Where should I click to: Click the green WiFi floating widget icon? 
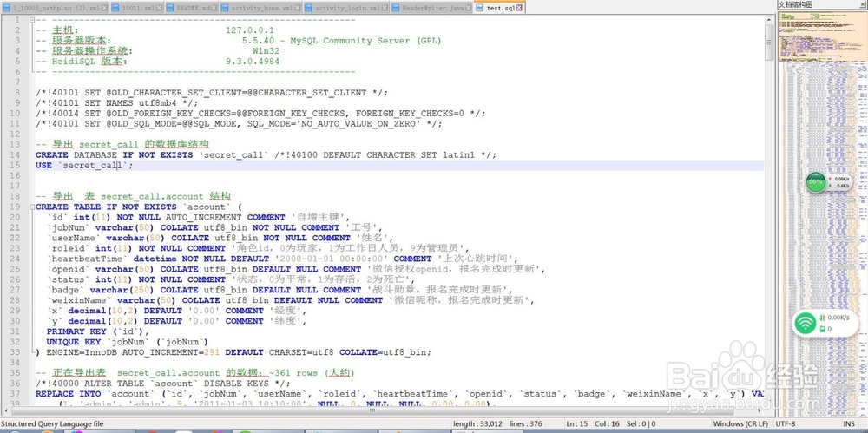(806, 322)
